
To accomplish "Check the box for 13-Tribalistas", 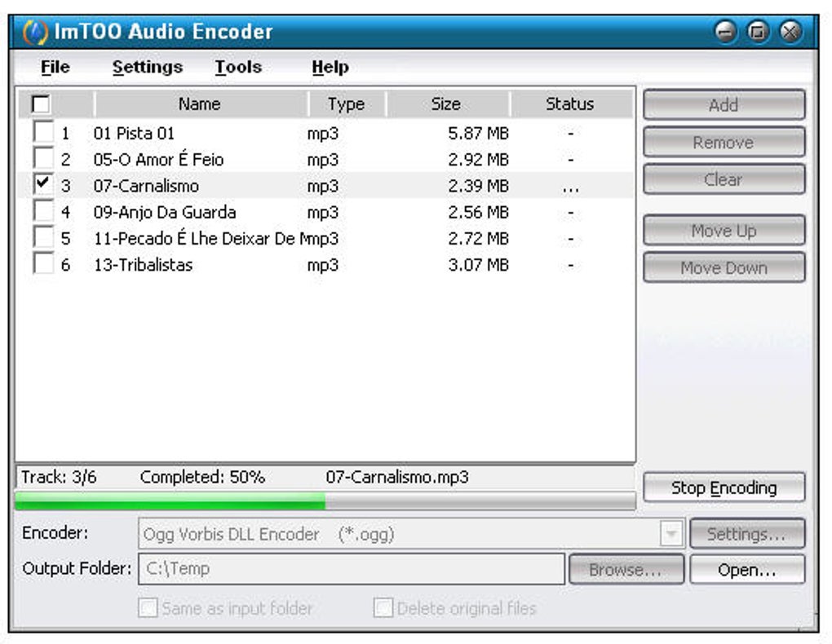I will click(x=43, y=263).
